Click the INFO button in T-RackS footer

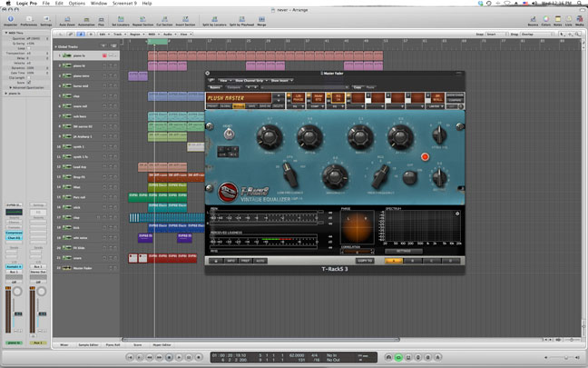(230, 261)
